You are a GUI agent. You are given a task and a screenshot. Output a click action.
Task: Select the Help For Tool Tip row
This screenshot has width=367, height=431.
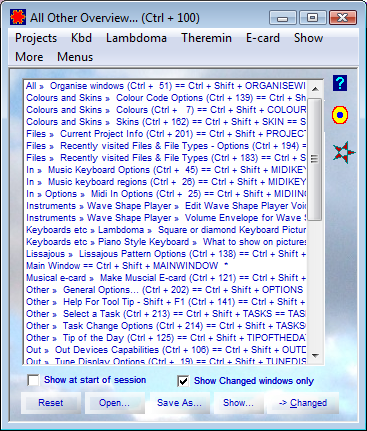pos(166,302)
